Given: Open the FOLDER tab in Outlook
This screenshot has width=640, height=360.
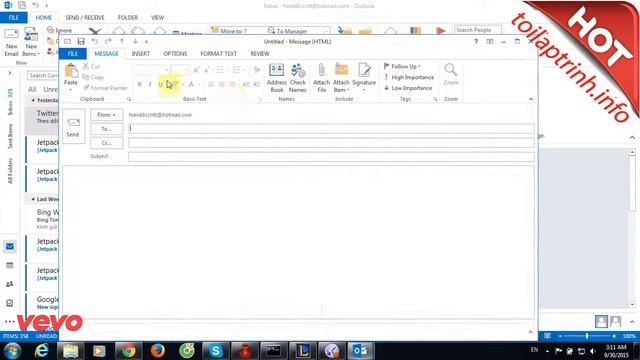Looking at the screenshot, I should pyautogui.click(x=128, y=18).
